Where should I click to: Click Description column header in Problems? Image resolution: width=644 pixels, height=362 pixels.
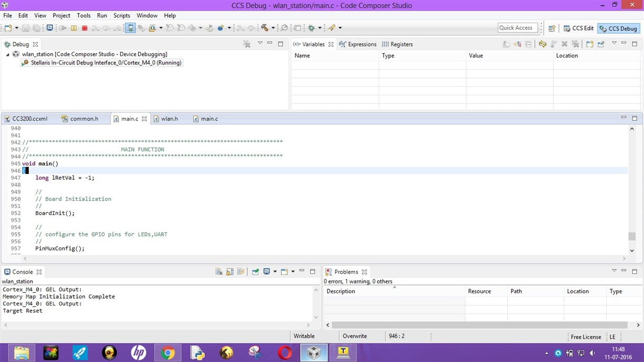pos(394,291)
